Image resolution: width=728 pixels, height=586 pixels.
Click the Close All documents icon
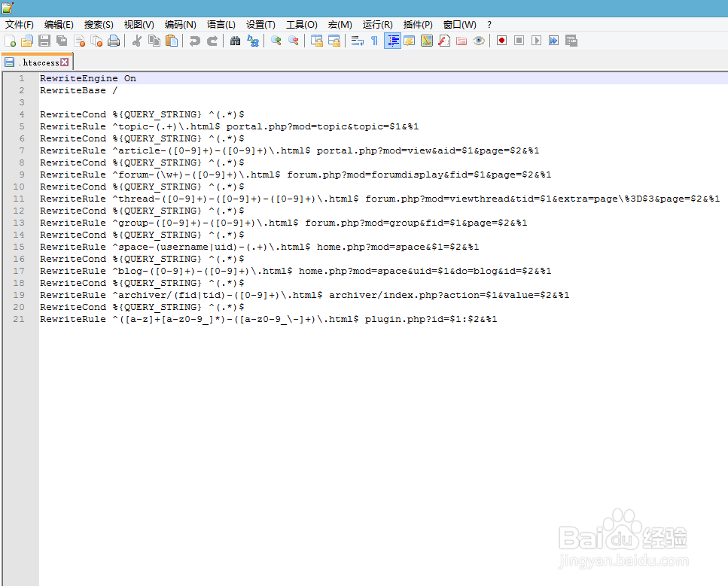click(96, 41)
